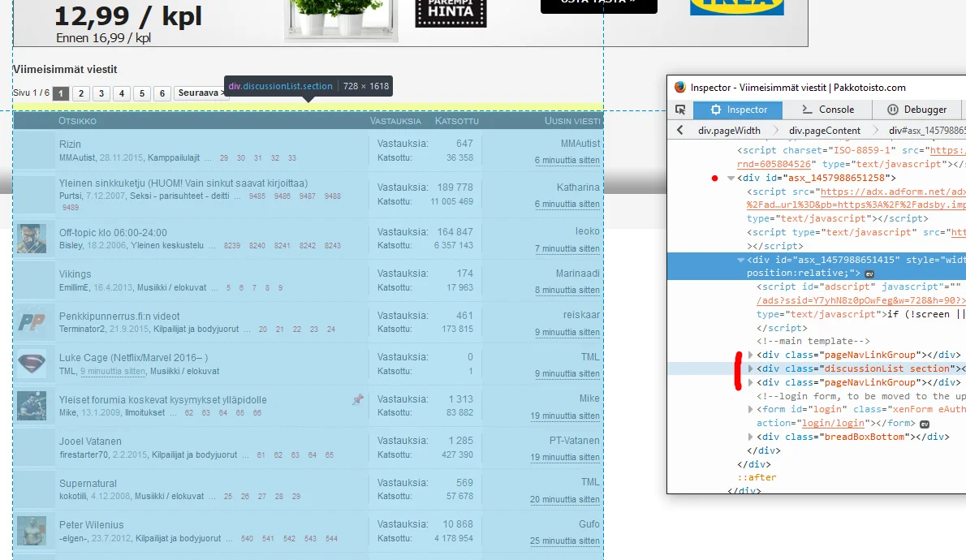The width and height of the screenshot is (966, 560).
Task: Expand the discussionList section div node
Action: point(751,368)
